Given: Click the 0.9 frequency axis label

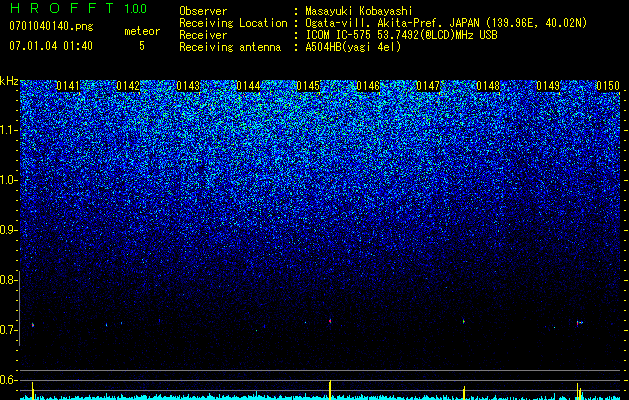Looking at the screenshot, I should click(x=9, y=230).
